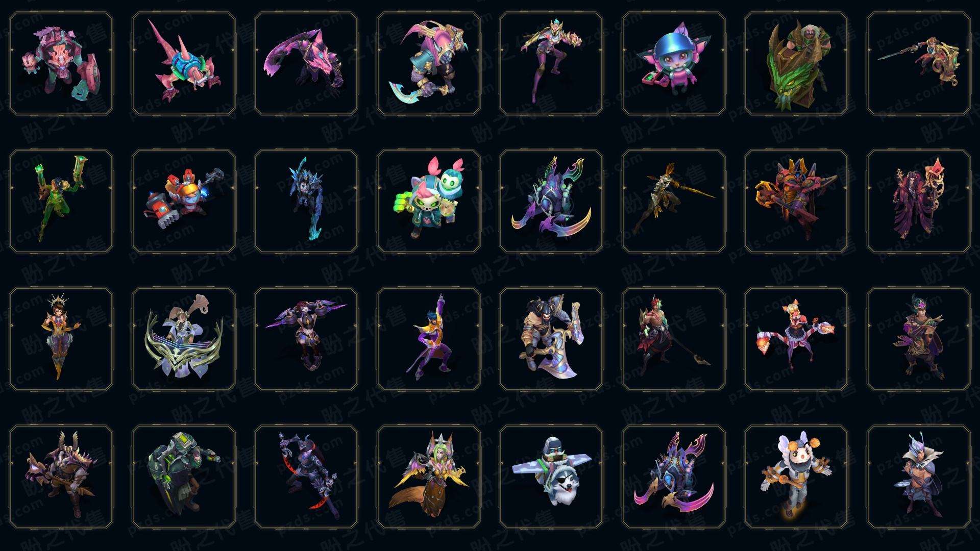Choose the purple-robed mage with red-gold staff
This screenshot has width=980, height=551.
[x=919, y=201]
